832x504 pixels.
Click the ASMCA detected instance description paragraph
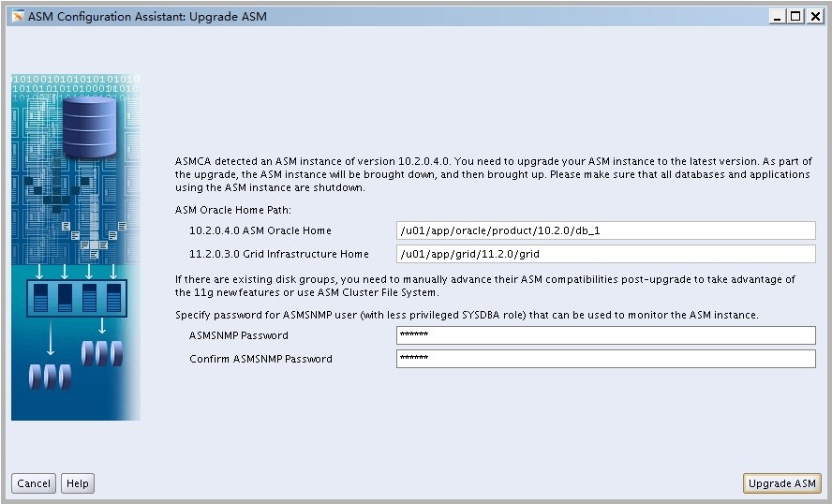click(x=493, y=174)
